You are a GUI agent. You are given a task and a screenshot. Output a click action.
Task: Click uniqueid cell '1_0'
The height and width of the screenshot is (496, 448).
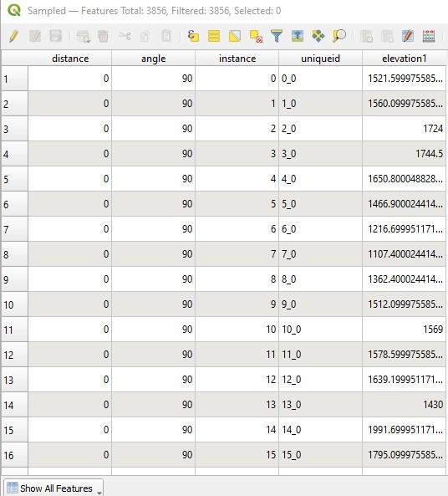click(x=320, y=104)
